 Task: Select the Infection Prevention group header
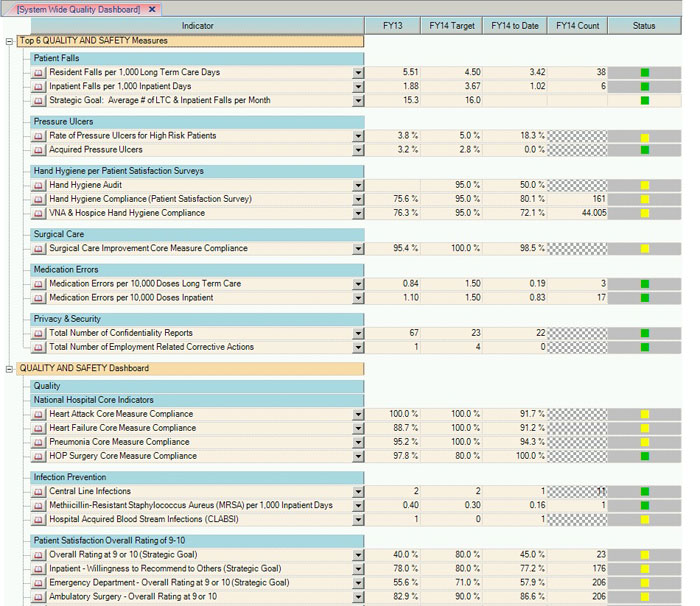click(x=197, y=477)
